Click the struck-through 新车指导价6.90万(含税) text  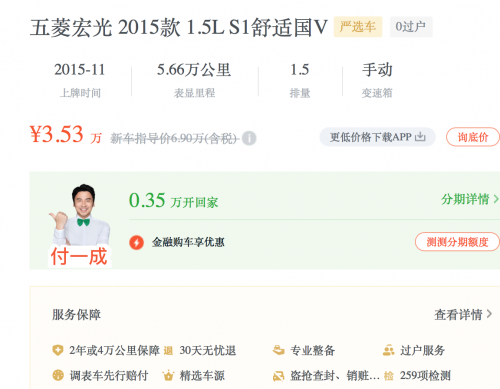[x=175, y=138]
